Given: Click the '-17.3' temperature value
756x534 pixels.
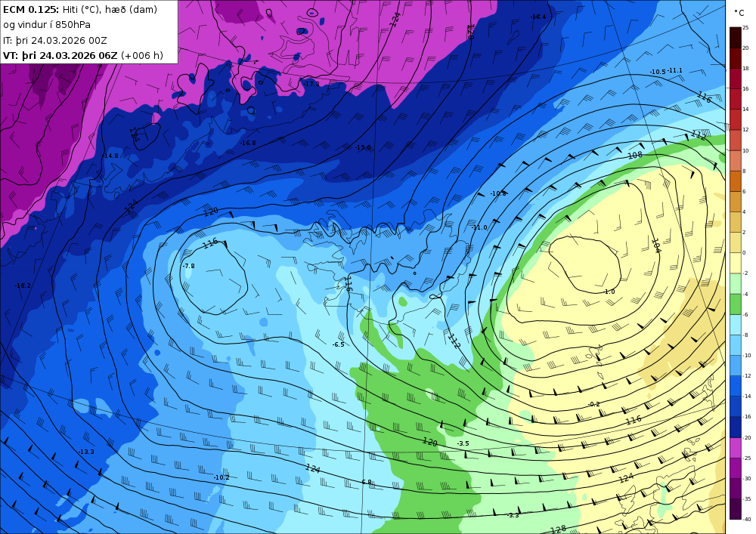Looking at the screenshot, I should 311,84.
